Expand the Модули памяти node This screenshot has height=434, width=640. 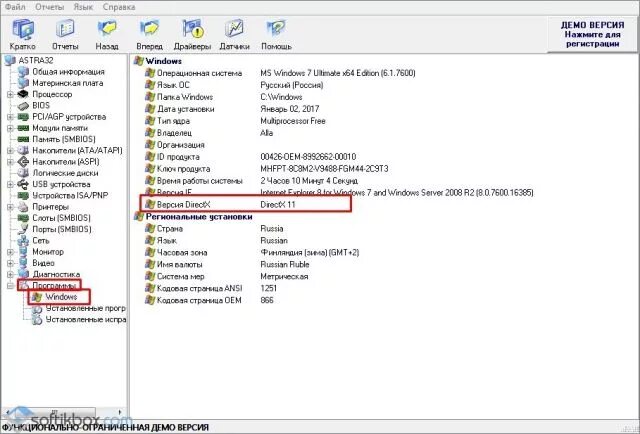(10, 128)
